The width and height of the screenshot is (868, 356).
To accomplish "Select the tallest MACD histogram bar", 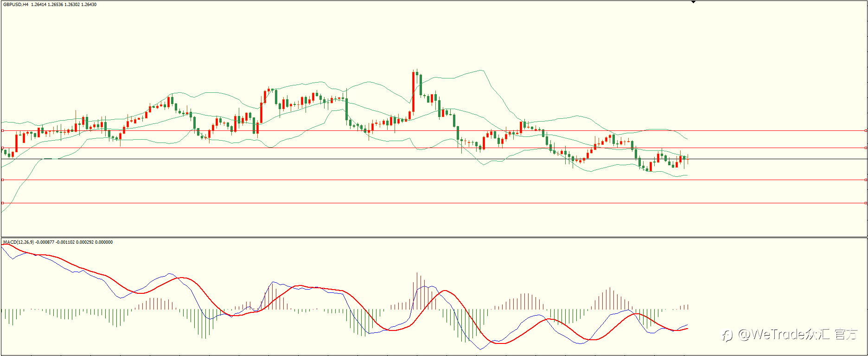I will [417, 291].
